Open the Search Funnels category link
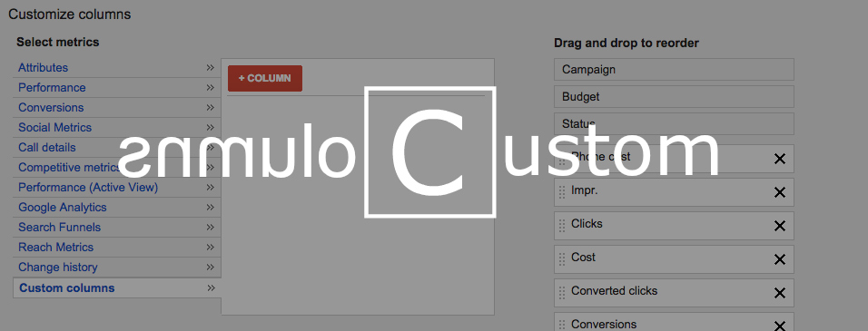This screenshot has width=868, height=331. [x=59, y=227]
